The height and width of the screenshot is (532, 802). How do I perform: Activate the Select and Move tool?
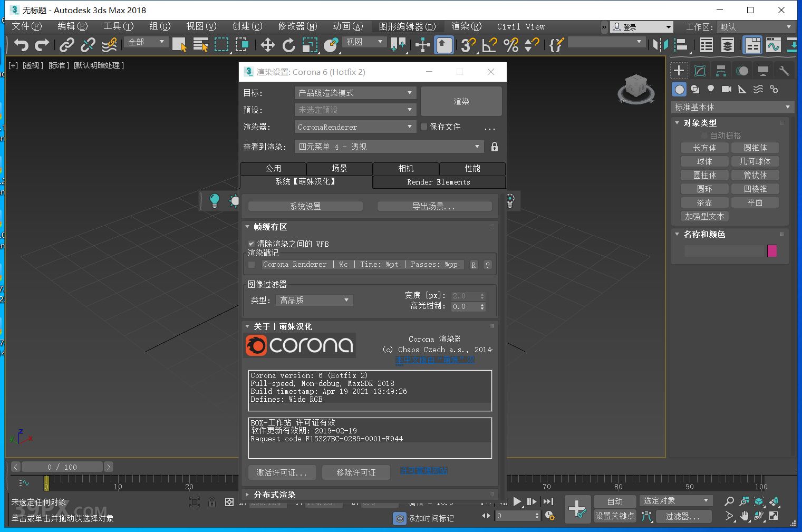(267, 45)
